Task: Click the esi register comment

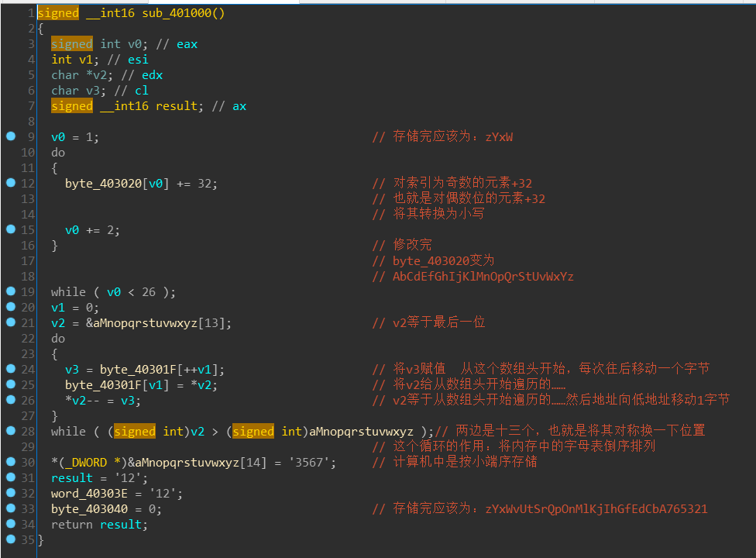Action: tap(138, 60)
